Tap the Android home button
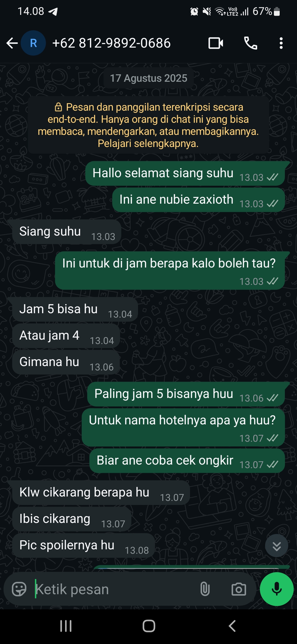Viewport: 297px width, 644px height. click(x=149, y=626)
